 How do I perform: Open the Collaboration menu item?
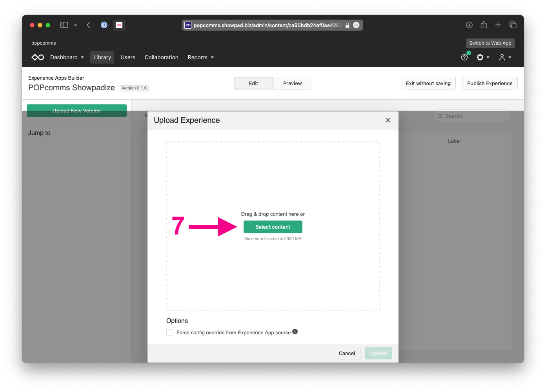(x=161, y=57)
